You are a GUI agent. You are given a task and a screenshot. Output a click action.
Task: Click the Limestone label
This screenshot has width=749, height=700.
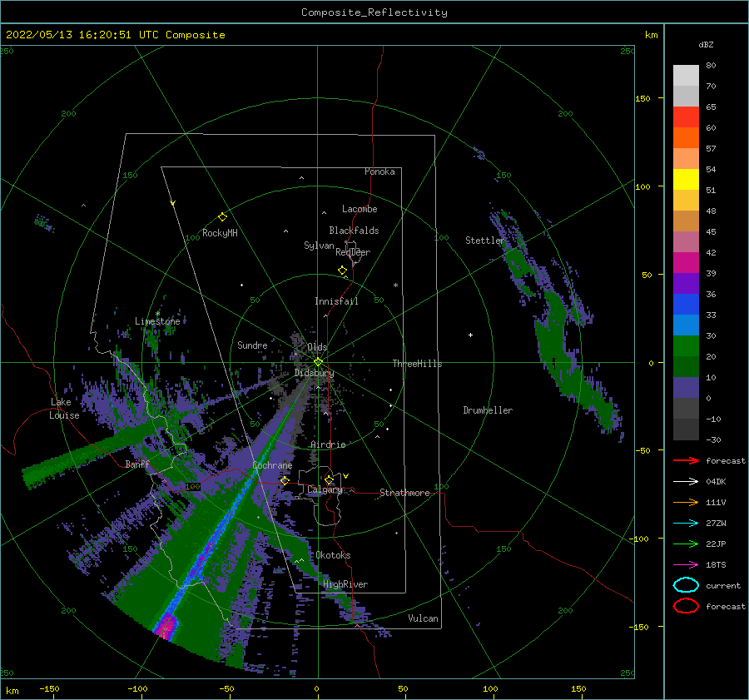(157, 321)
